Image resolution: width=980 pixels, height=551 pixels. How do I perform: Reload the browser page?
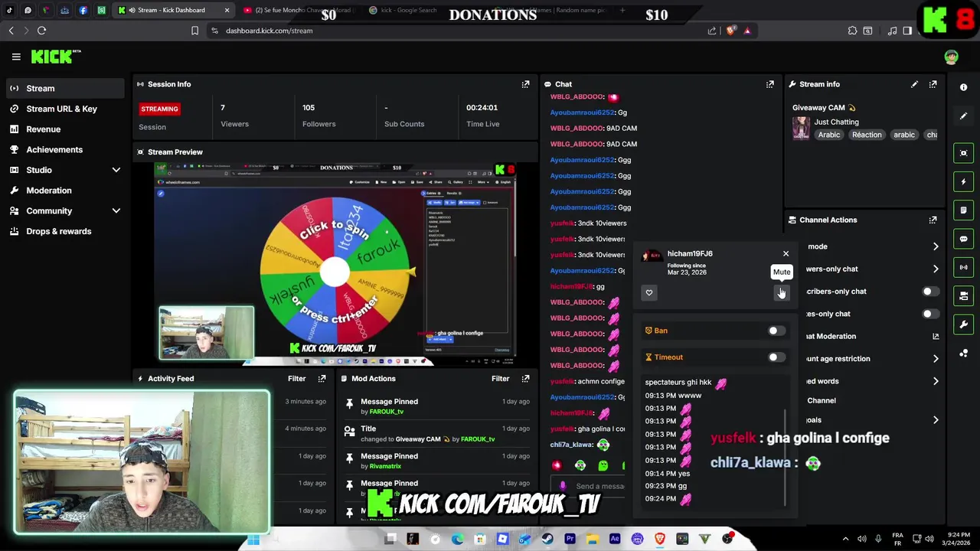pyautogui.click(x=41, y=31)
